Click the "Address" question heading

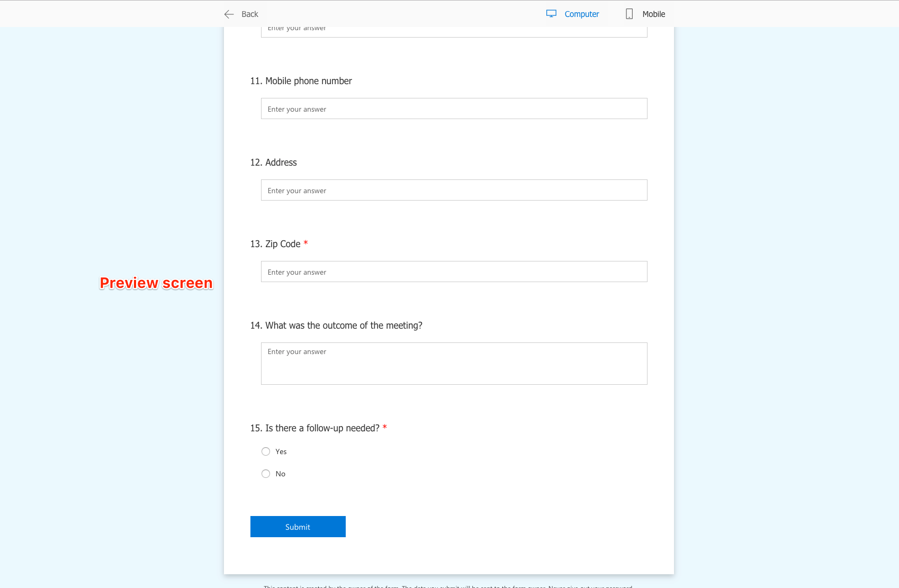(x=273, y=162)
